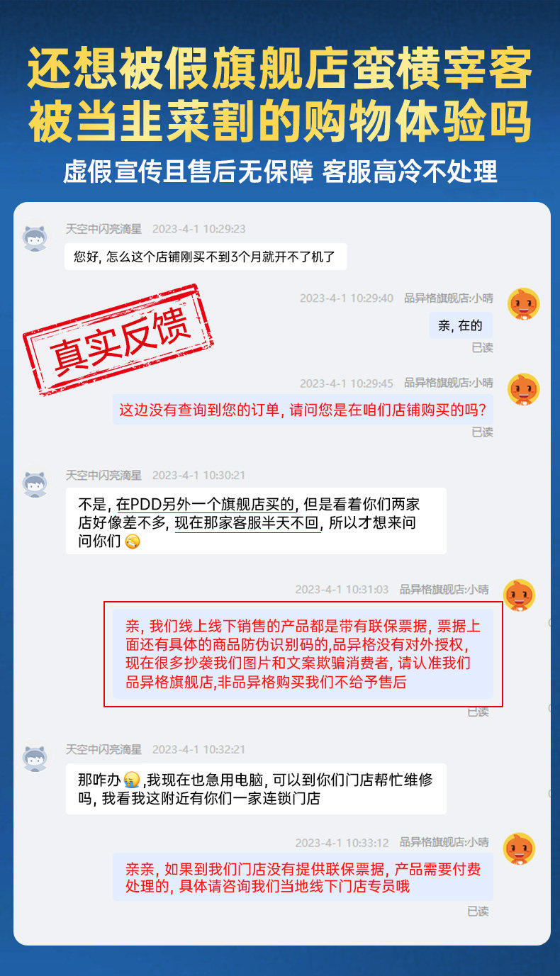The image size is (560, 976).
Task: Click timestamp 2023-4-1 10:32:21
Action: point(199,749)
